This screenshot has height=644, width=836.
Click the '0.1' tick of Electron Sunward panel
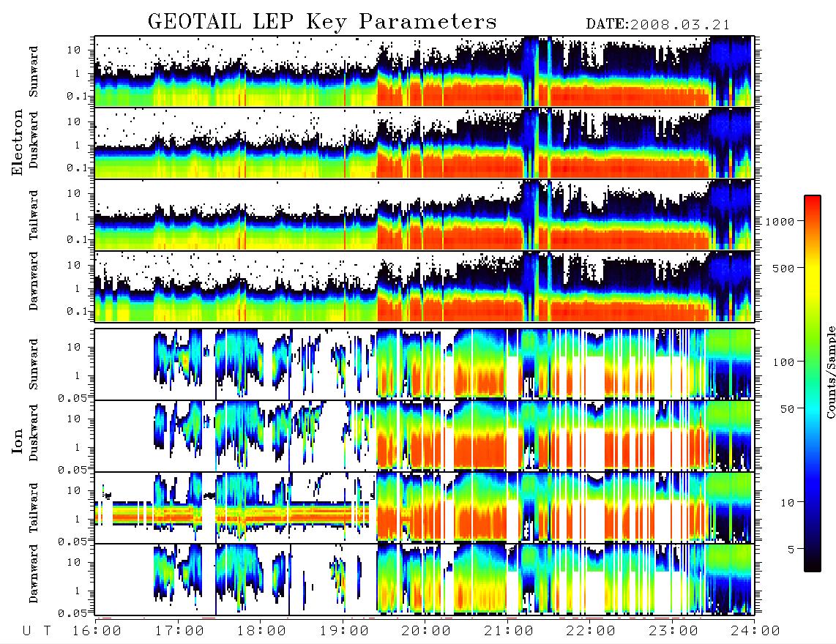(x=77, y=96)
